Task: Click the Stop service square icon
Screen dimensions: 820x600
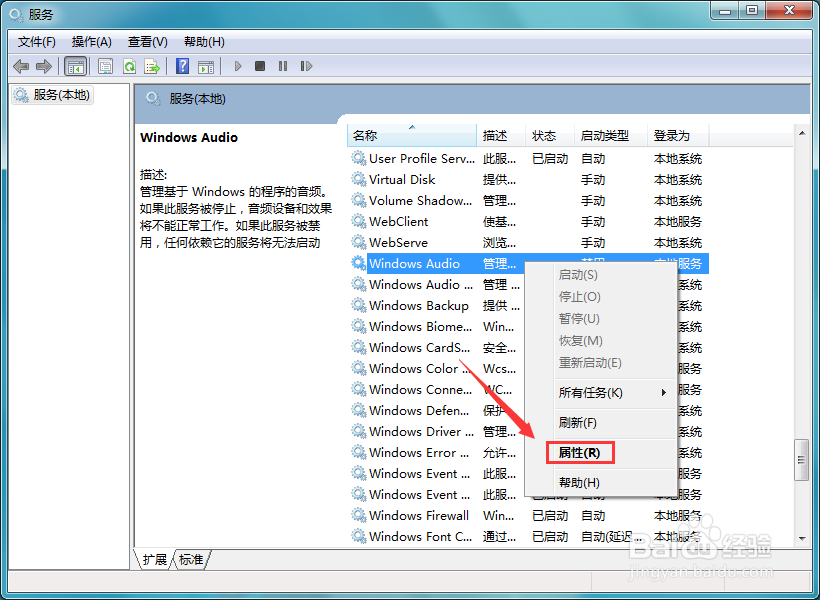Action: click(260, 66)
